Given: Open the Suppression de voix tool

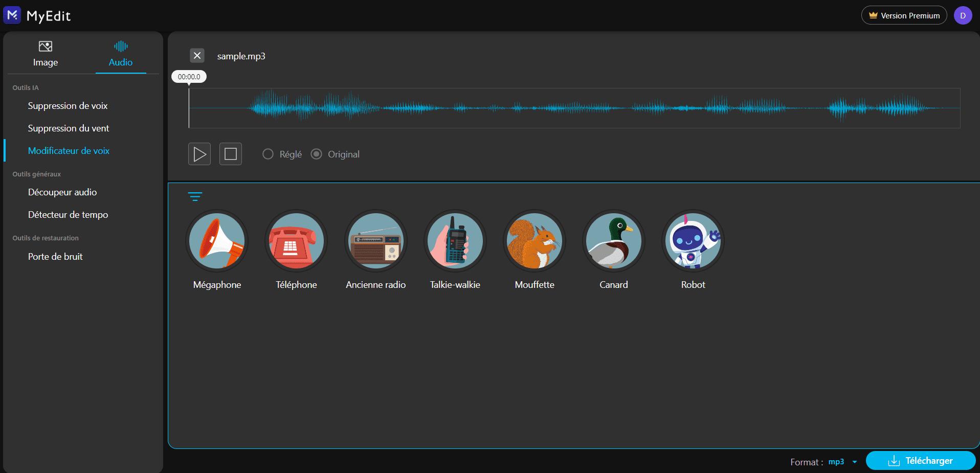Looking at the screenshot, I should 68,106.
